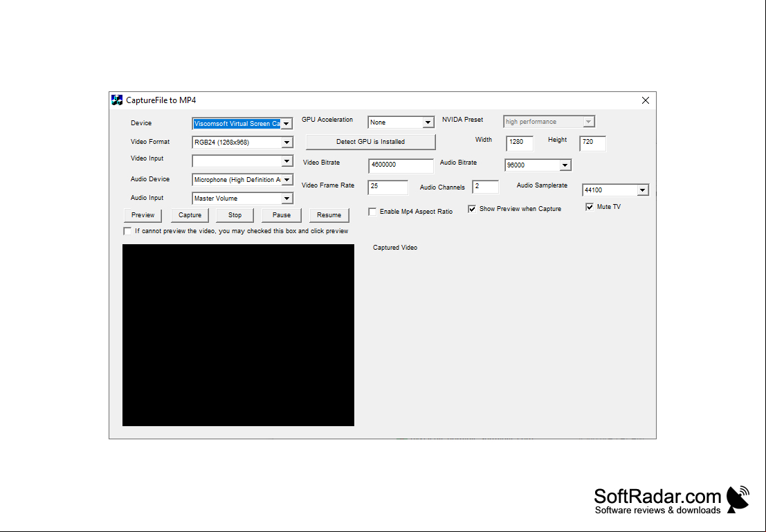This screenshot has width=766, height=532.
Task: Click the Audio Channels field
Action: pyautogui.click(x=486, y=187)
